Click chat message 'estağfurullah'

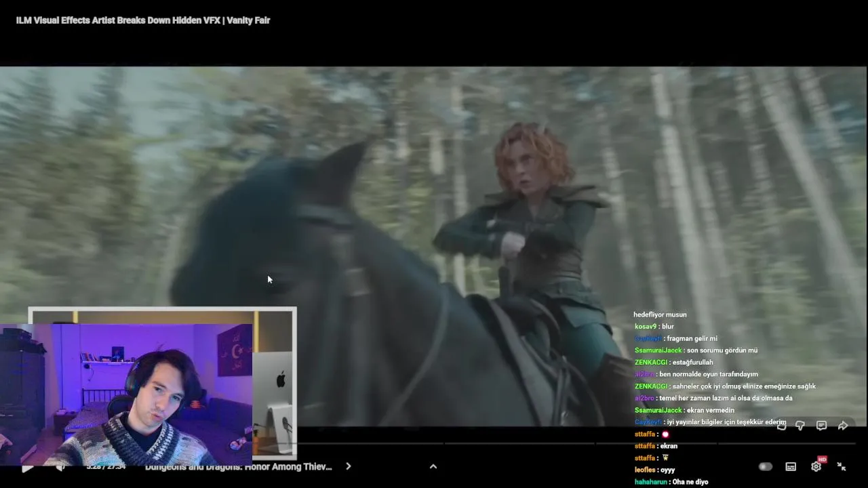[x=693, y=363]
